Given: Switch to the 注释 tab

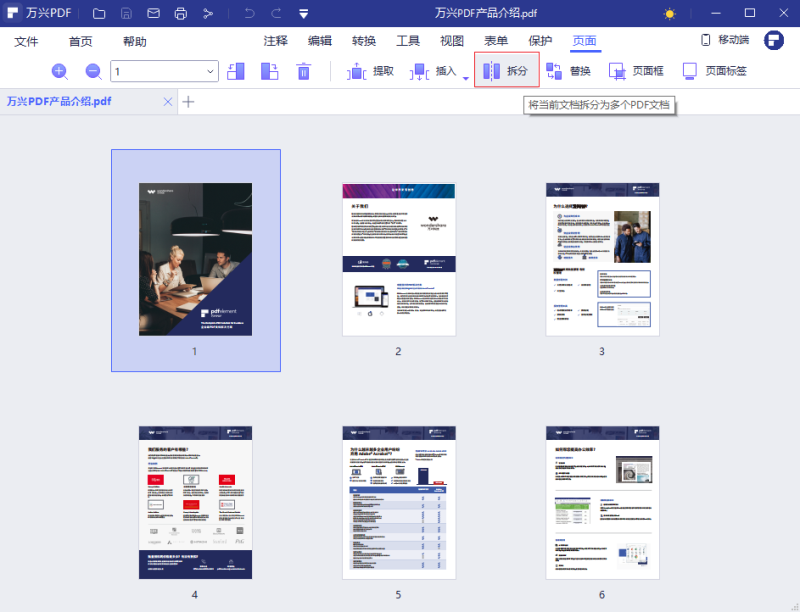Looking at the screenshot, I should [276, 41].
